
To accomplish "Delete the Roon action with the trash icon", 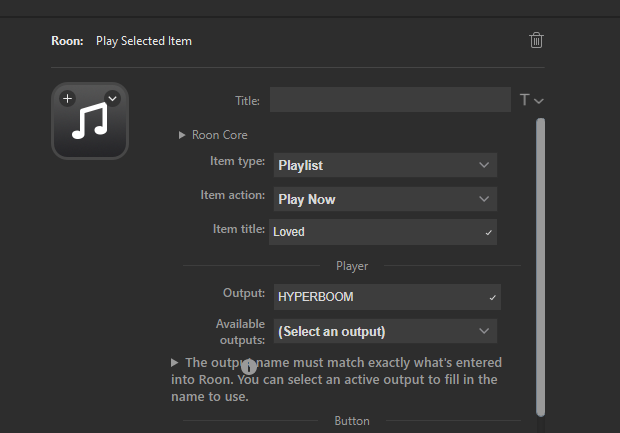I will (x=536, y=40).
